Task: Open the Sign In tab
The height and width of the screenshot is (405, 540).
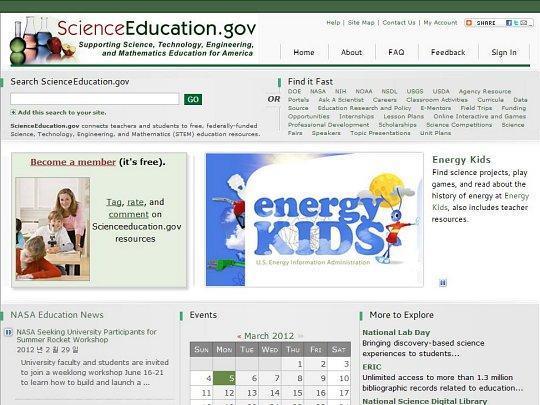Action: 504,52
